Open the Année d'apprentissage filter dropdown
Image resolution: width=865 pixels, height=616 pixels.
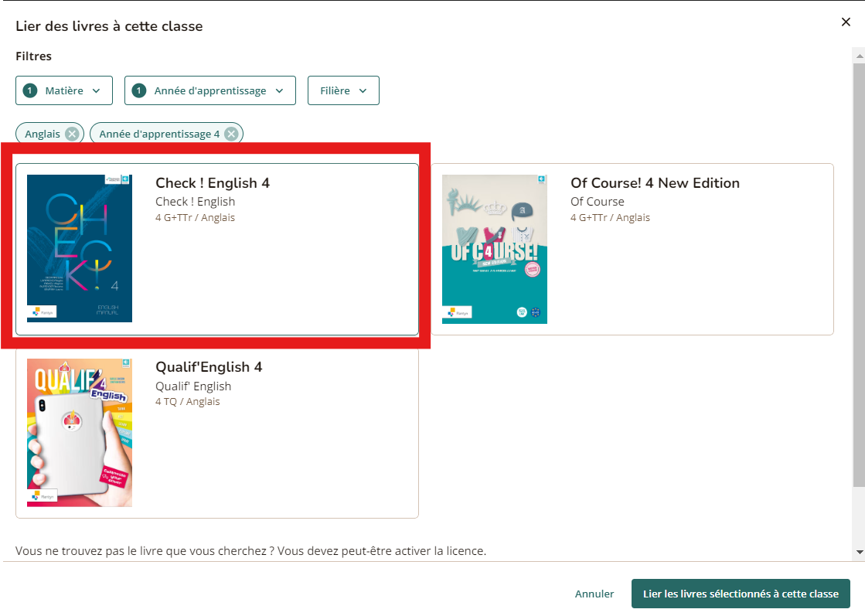tap(210, 90)
